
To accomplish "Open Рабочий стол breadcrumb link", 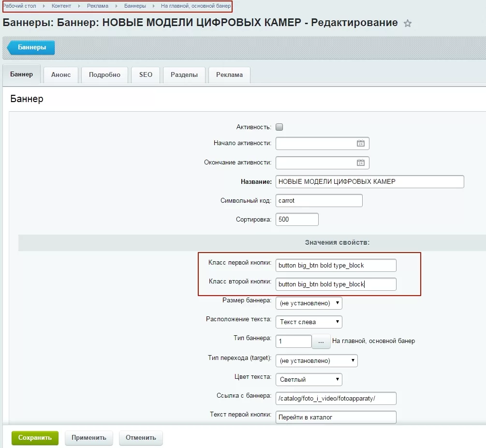I will point(19,6).
